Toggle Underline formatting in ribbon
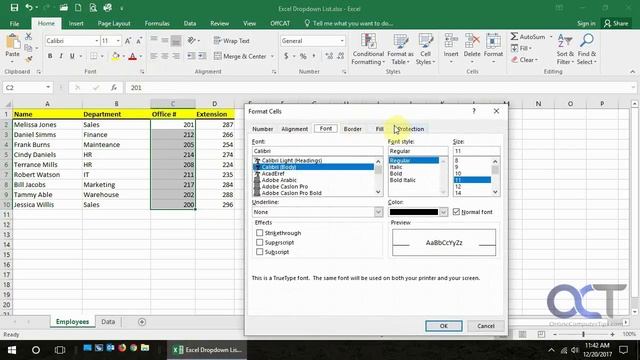This screenshot has width=640, height=360. click(72, 56)
